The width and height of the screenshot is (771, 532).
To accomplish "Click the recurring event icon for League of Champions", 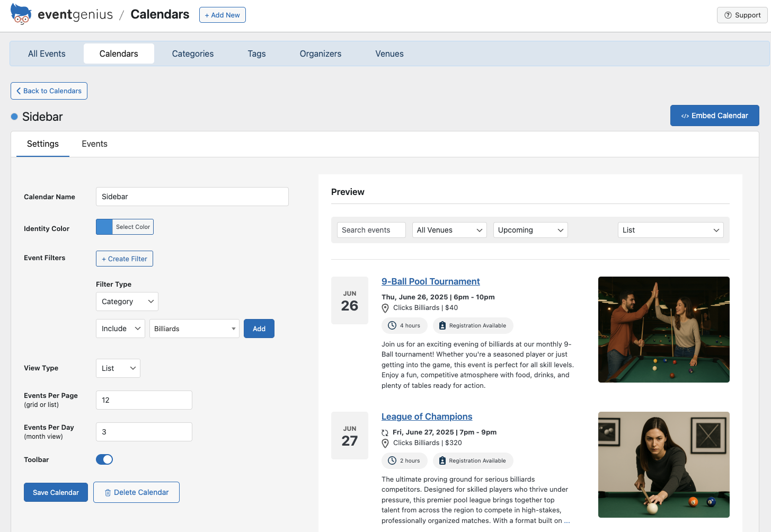I will pyautogui.click(x=385, y=433).
